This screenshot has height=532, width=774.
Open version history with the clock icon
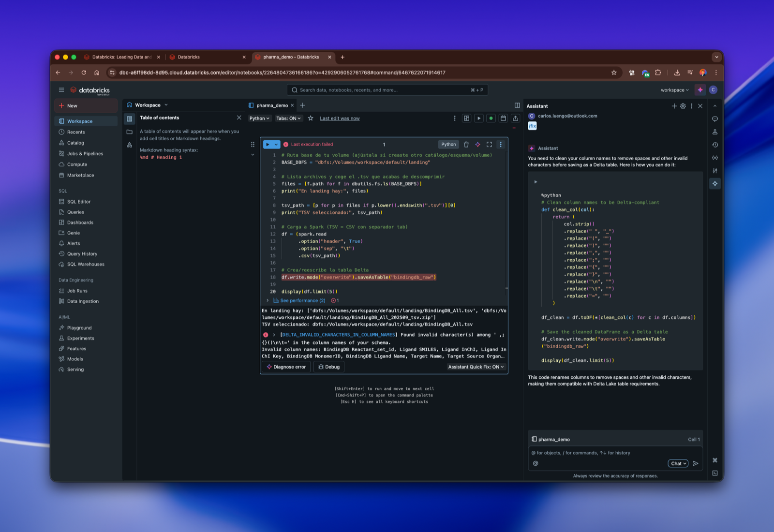click(x=715, y=145)
